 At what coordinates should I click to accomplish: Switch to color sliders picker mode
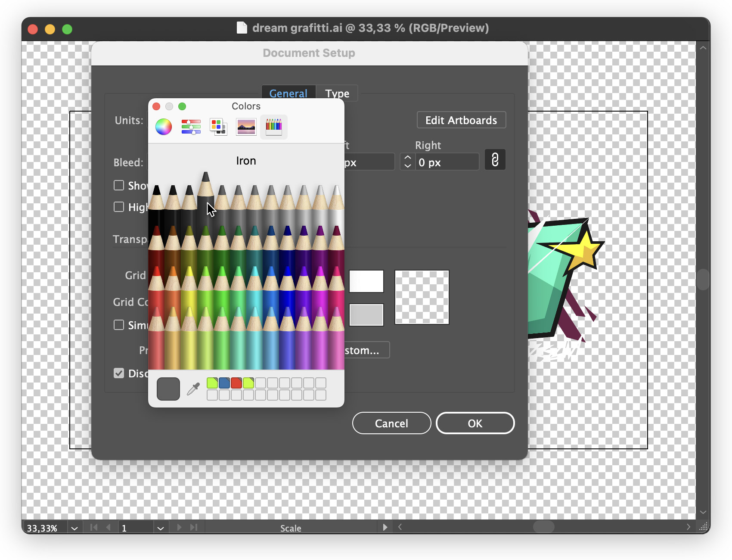pos(191,127)
